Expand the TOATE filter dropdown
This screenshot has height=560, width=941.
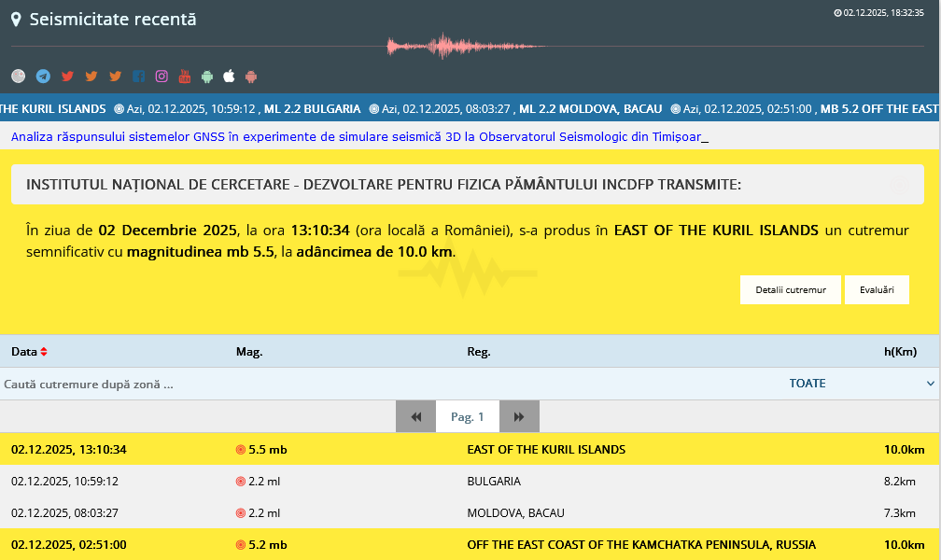[x=861, y=384]
